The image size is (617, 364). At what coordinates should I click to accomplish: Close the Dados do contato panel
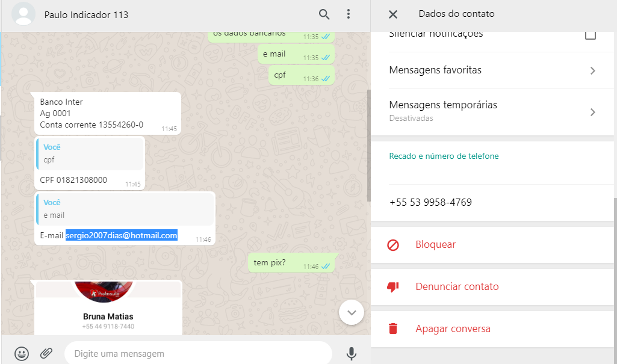(392, 14)
